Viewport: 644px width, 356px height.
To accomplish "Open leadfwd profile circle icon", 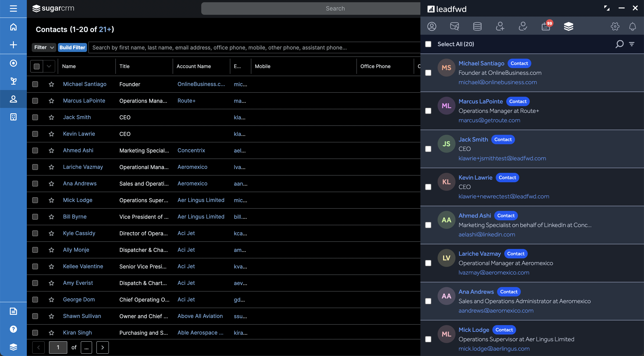I will click(432, 26).
